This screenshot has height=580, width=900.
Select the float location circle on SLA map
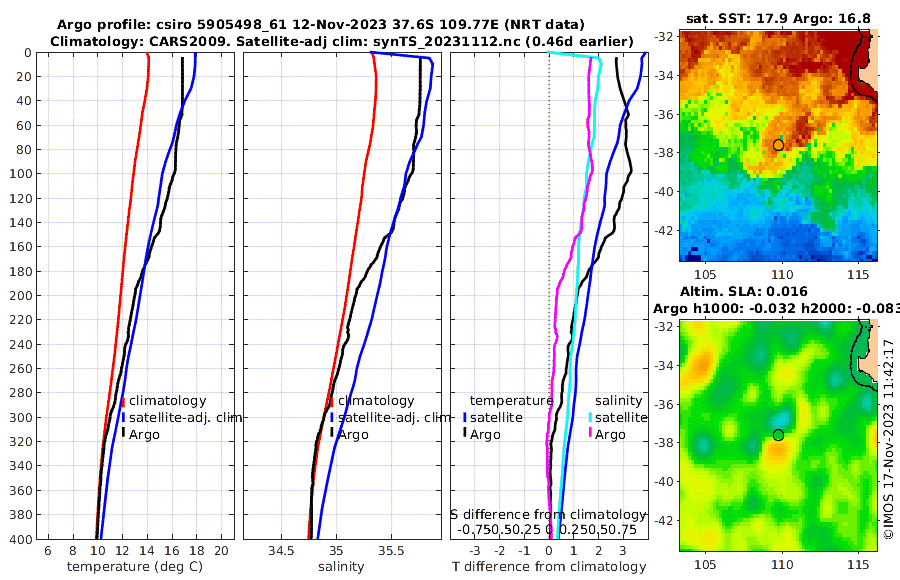click(x=778, y=435)
